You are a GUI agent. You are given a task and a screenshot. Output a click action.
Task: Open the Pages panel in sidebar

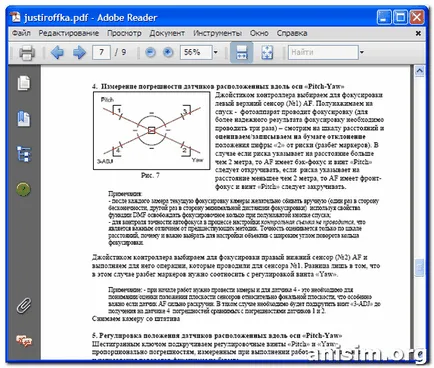24,83
